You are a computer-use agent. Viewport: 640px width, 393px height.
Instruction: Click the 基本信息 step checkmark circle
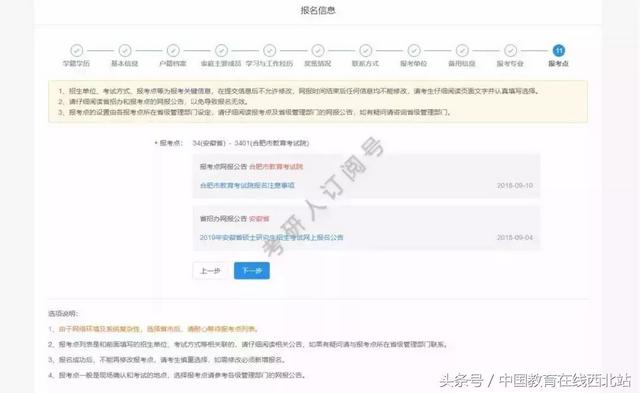[124, 51]
